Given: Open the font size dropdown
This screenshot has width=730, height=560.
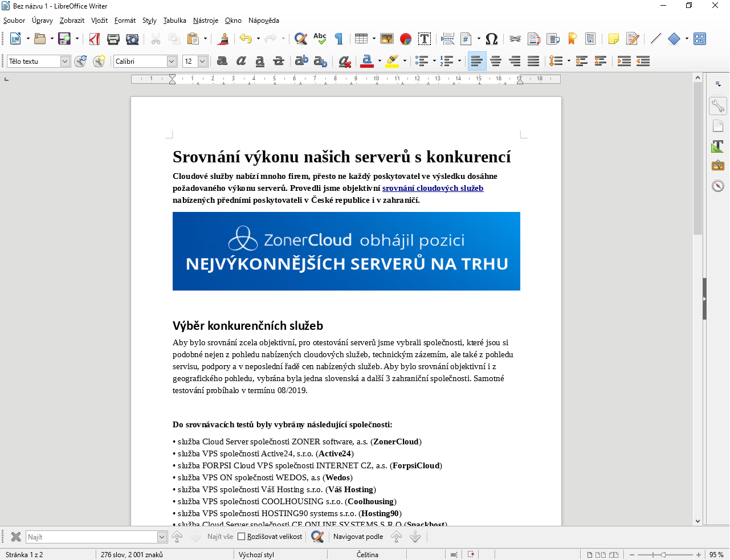Looking at the screenshot, I should (x=202, y=61).
